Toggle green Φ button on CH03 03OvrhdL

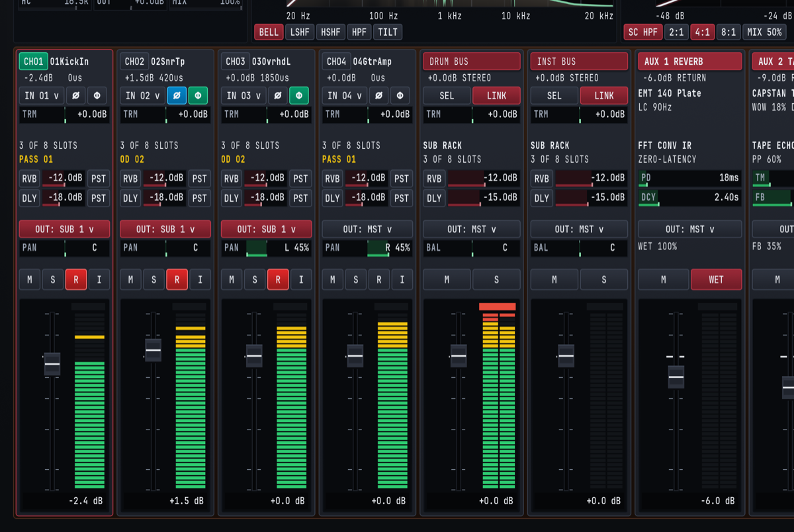[x=299, y=95]
